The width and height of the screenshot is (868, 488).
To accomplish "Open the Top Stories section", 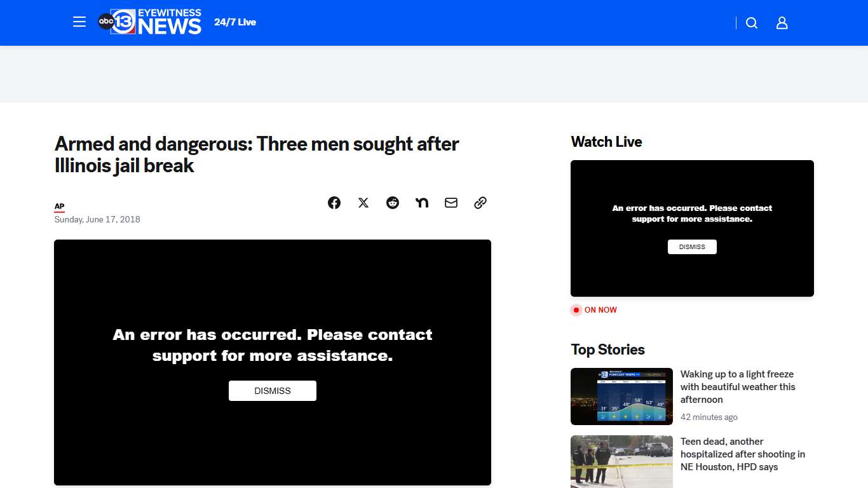I will pyautogui.click(x=607, y=349).
